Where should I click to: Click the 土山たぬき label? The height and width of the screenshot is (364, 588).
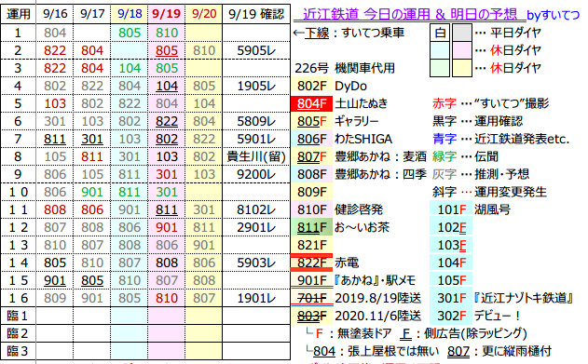[x=362, y=103]
